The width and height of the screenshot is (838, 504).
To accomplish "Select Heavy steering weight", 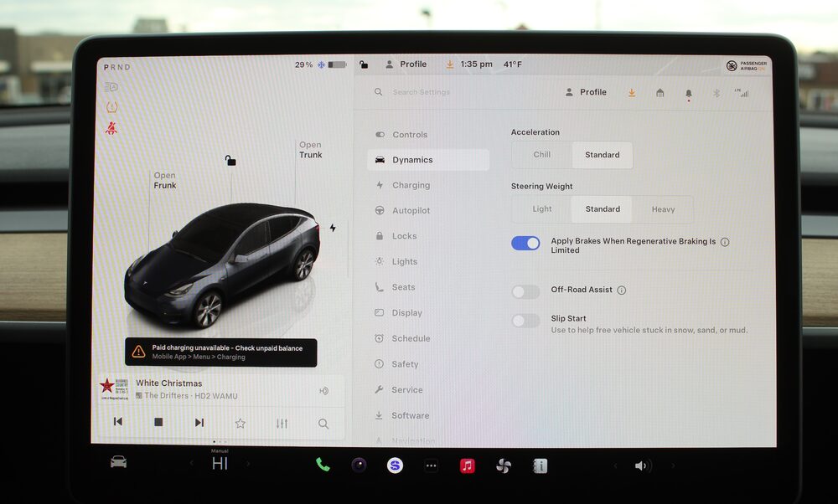I will 663,209.
